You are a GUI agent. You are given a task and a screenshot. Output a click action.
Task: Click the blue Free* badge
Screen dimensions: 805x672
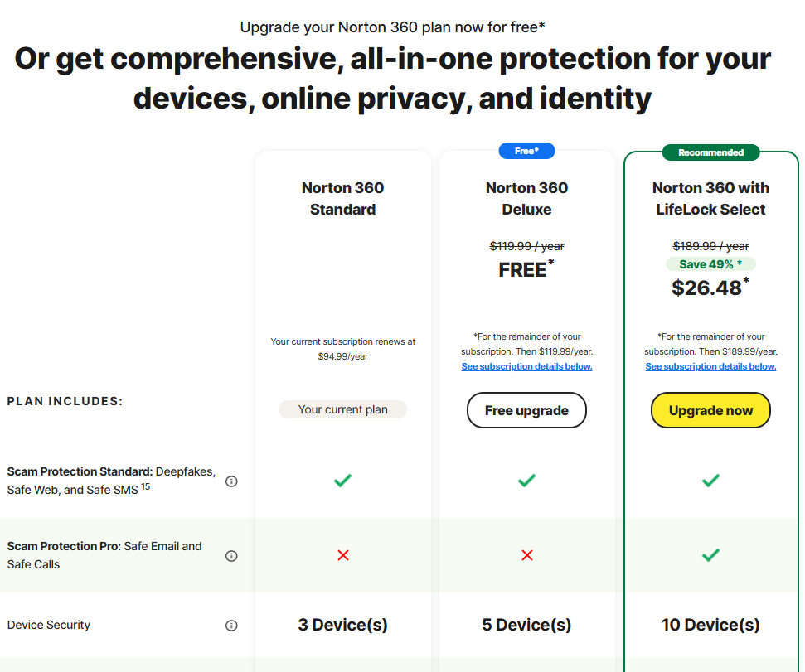[526, 152]
